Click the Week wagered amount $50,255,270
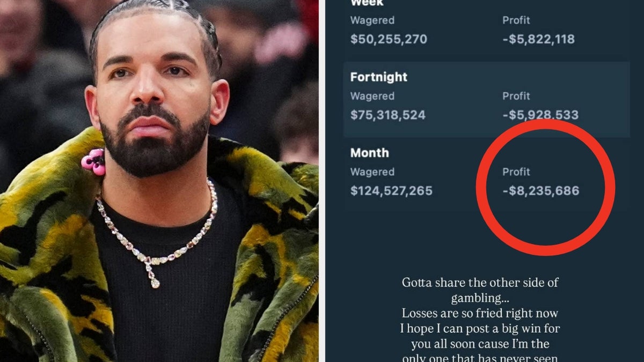This screenshot has width=644, height=362. point(389,39)
